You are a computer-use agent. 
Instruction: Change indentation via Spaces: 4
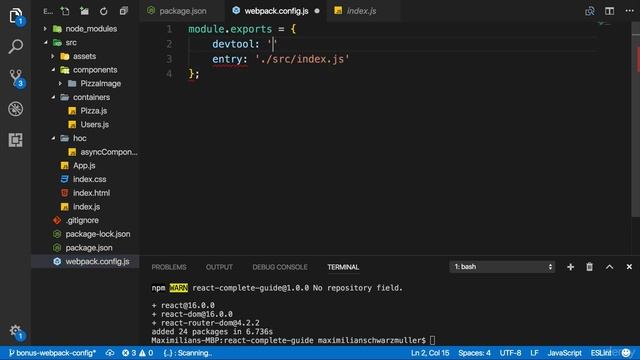click(474, 353)
